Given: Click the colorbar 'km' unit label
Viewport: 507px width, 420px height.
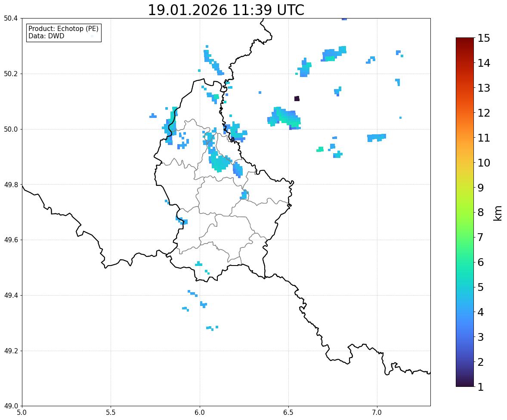Looking at the screenshot, I should click(x=498, y=213).
